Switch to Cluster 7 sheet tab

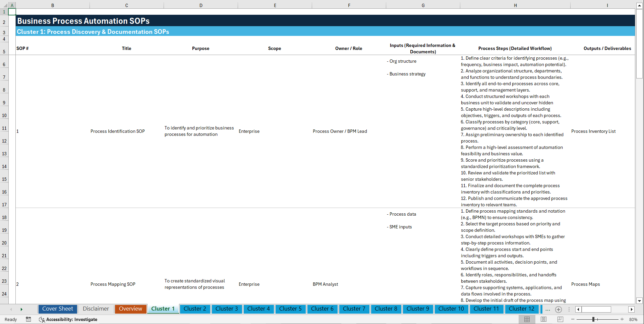[354, 309]
